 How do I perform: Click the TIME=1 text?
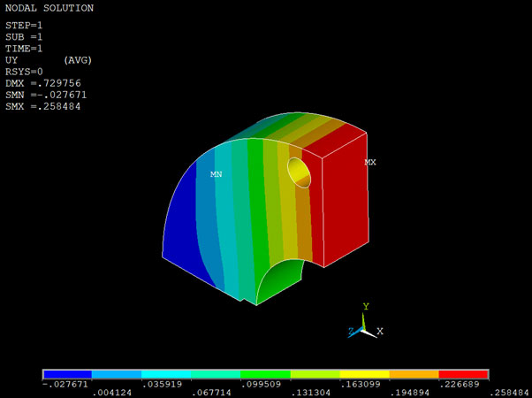[x=24, y=49]
